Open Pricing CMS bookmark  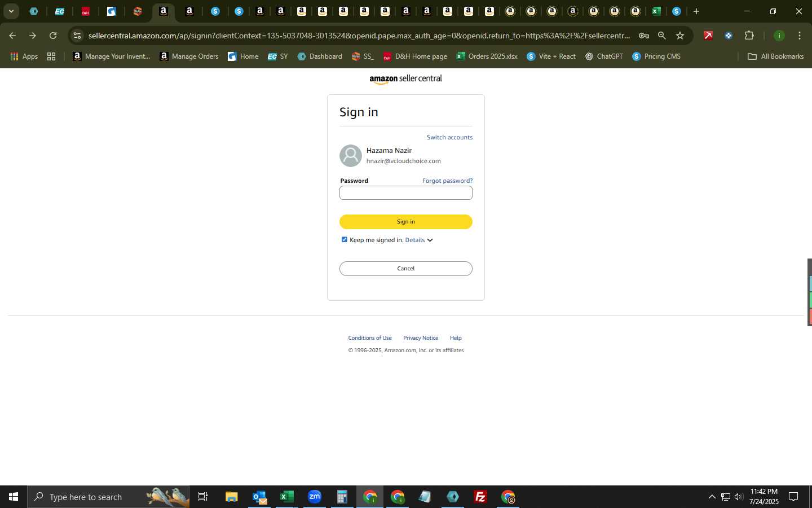[656, 56]
